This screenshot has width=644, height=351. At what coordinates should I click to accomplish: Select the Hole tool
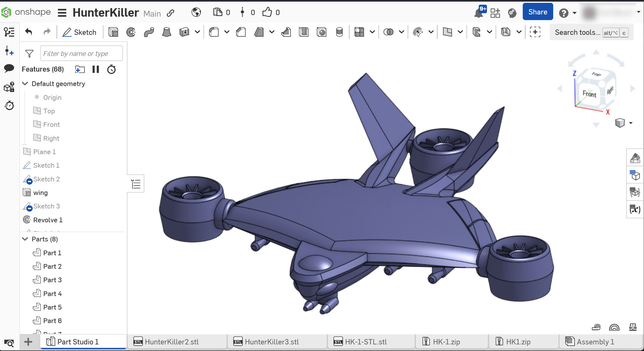point(322,32)
